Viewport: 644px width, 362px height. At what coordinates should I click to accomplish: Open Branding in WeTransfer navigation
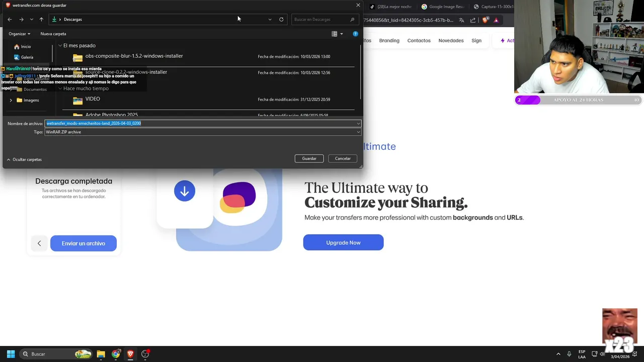(389, 41)
